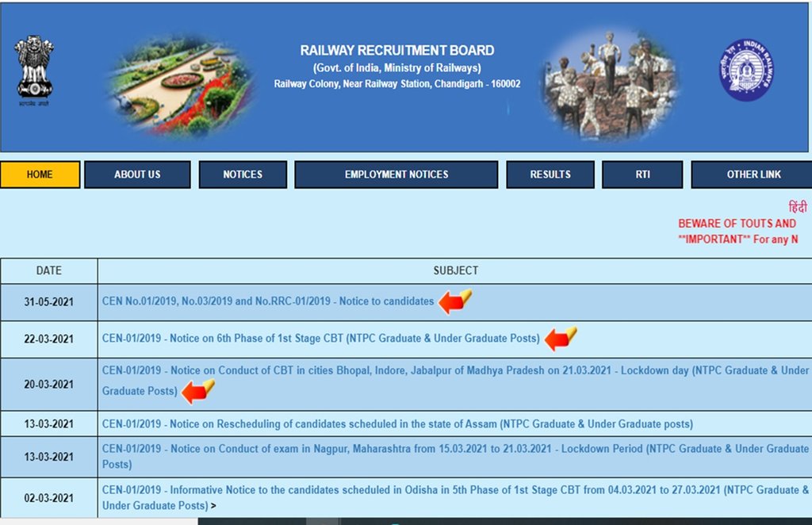Open the RESULTS menu
The width and height of the screenshot is (812, 525).
click(x=550, y=174)
